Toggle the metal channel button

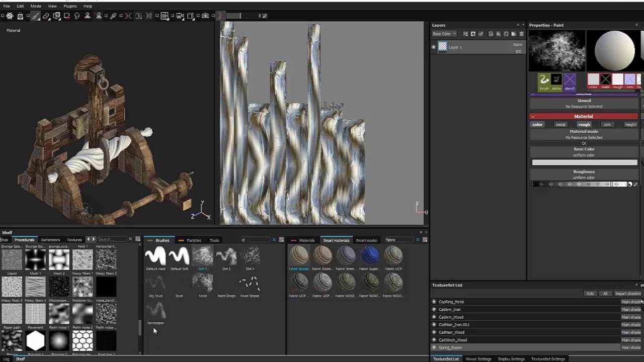[560, 125]
